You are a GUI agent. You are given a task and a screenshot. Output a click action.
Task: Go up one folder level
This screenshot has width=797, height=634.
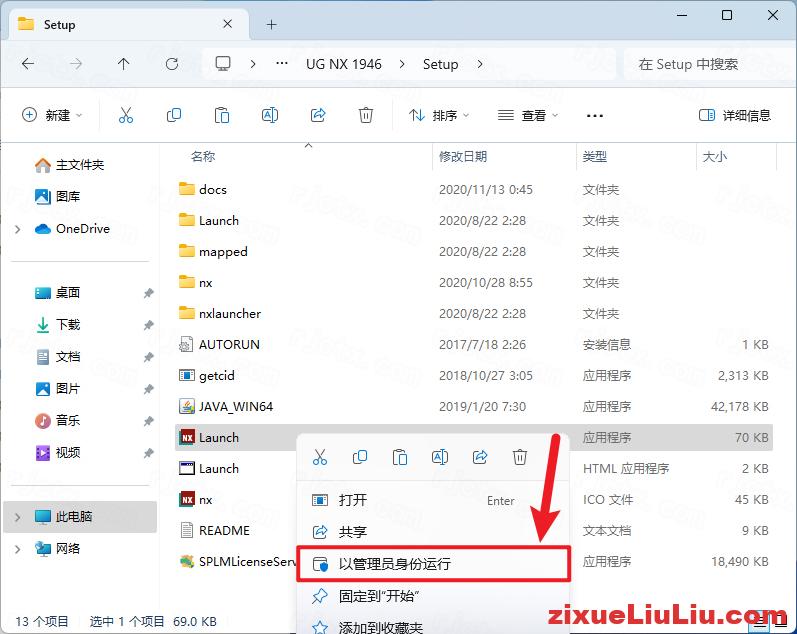(124, 64)
